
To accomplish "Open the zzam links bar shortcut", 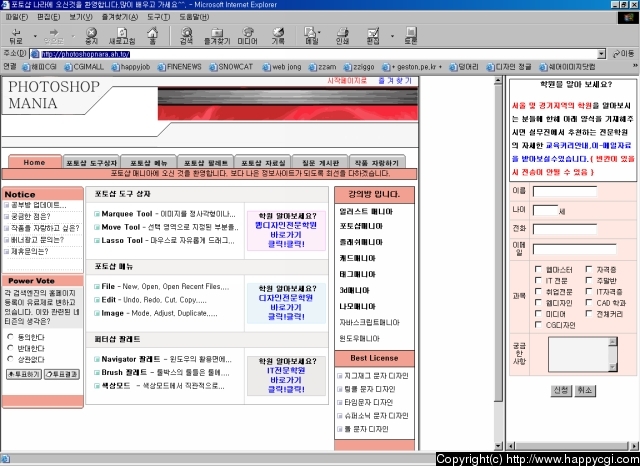I will coord(322,67).
